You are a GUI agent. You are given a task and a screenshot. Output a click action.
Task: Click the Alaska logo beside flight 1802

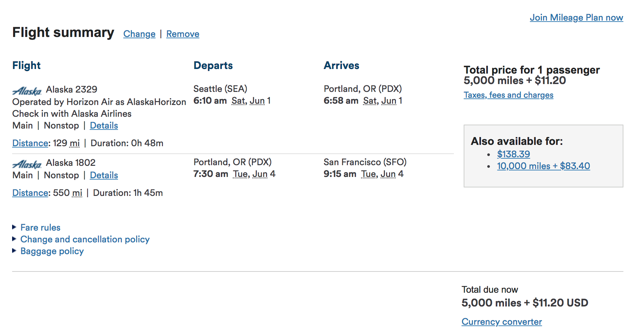(x=27, y=164)
